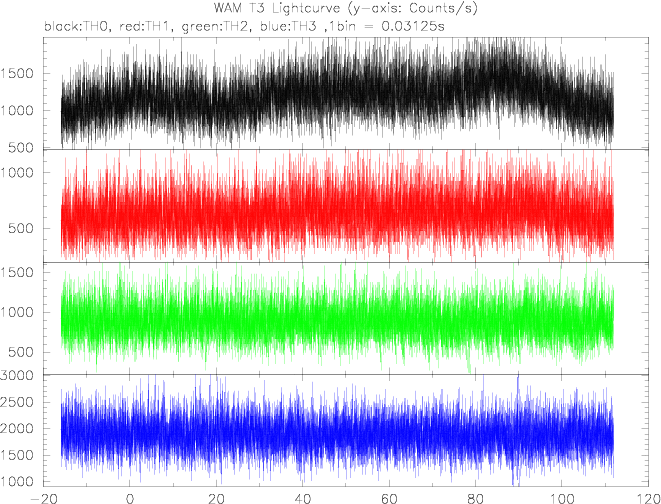Click the "1000" y-axis label of green panel
Image resolution: width=661 pixels, height=504 pixels.
point(17,312)
